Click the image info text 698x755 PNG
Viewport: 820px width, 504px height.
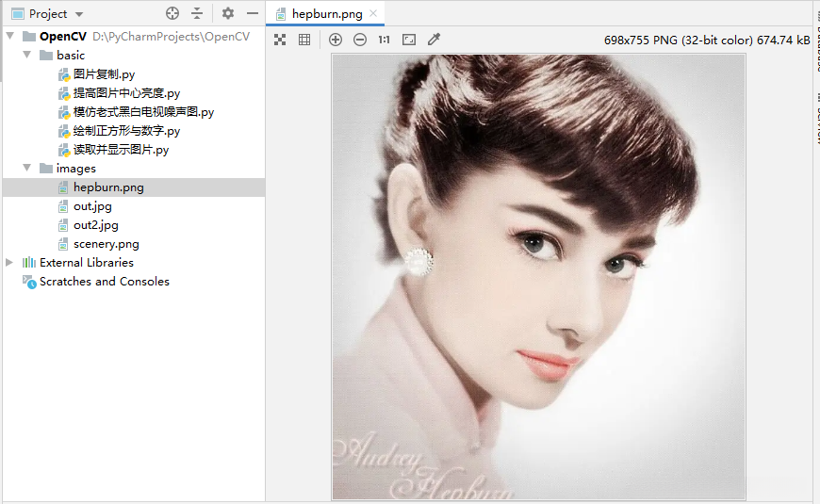tap(707, 41)
